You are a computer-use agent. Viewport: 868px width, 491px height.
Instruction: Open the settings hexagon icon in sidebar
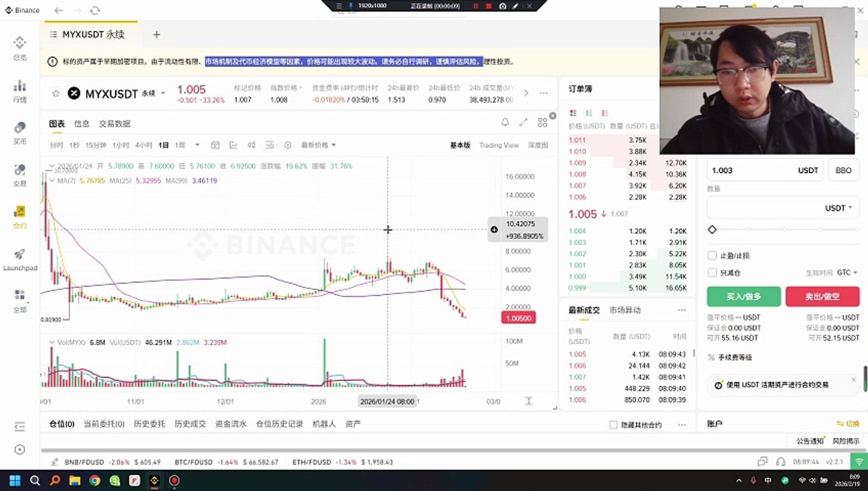(x=20, y=449)
